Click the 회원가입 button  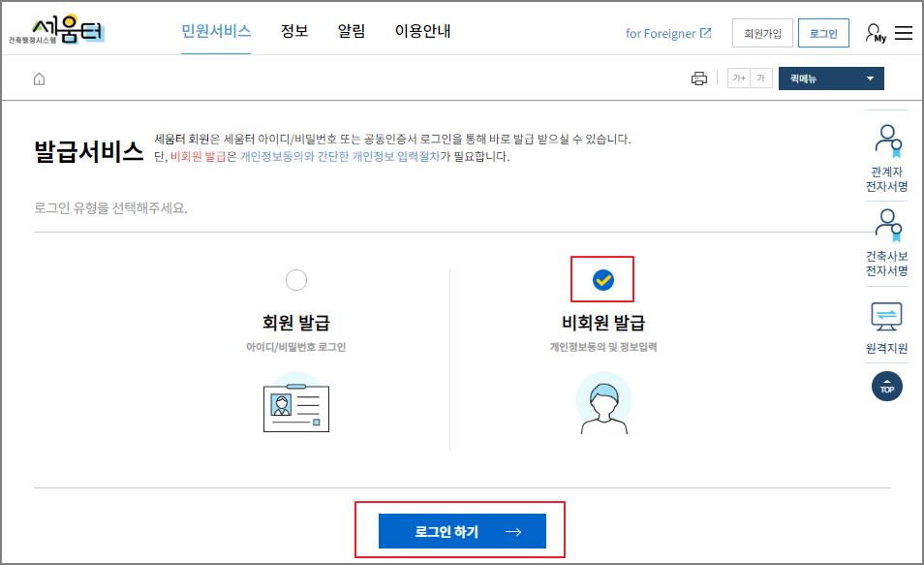[762, 32]
